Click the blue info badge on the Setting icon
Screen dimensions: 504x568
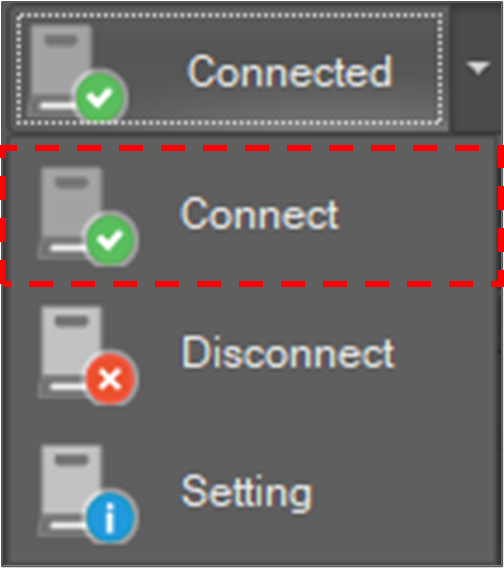click(x=111, y=518)
